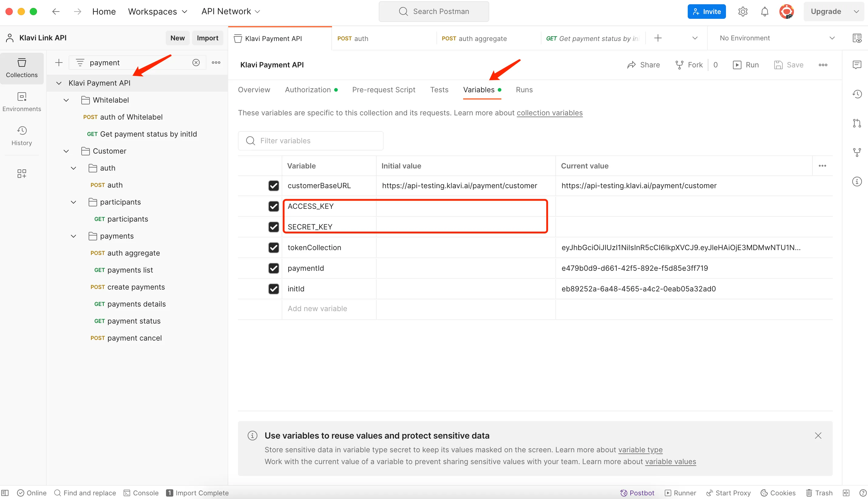868x499 pixels.
Task: Open the Collections sidebar panel
Action: coord(22,68)
